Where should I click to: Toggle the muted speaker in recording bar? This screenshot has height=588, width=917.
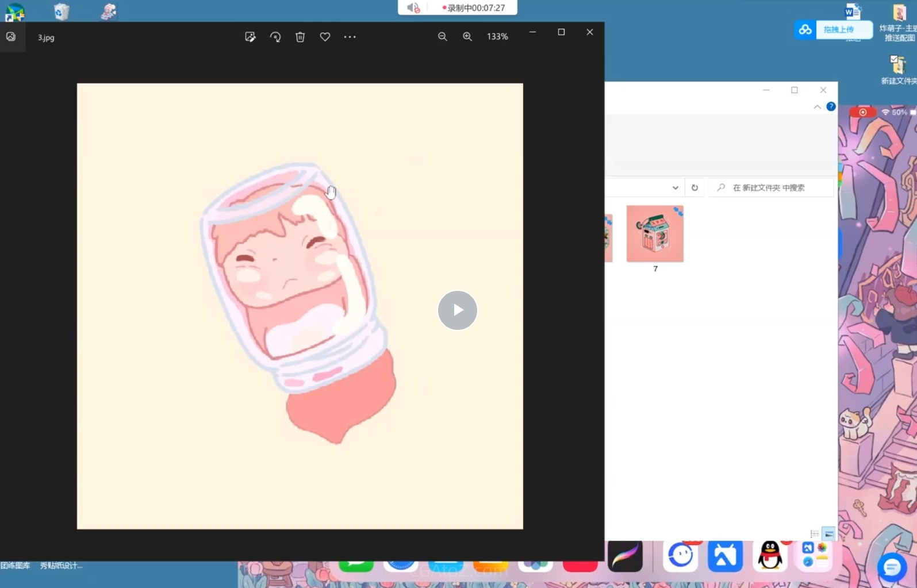(413, 8)
